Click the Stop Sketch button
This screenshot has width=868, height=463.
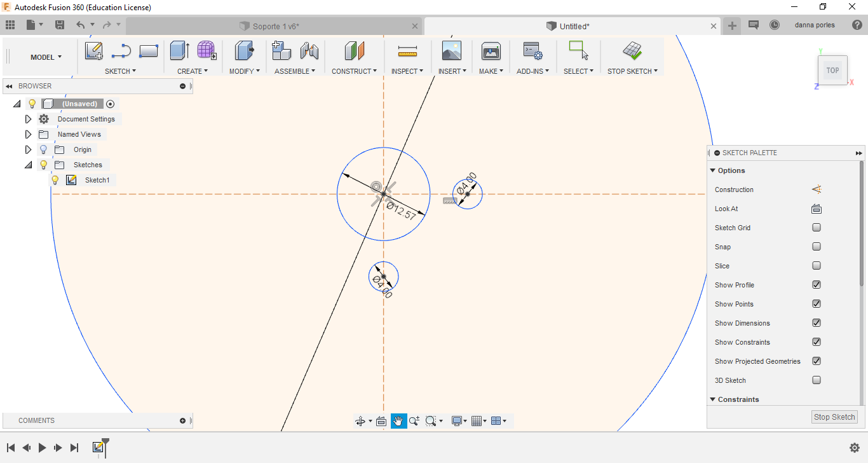(x=834, y=417)
